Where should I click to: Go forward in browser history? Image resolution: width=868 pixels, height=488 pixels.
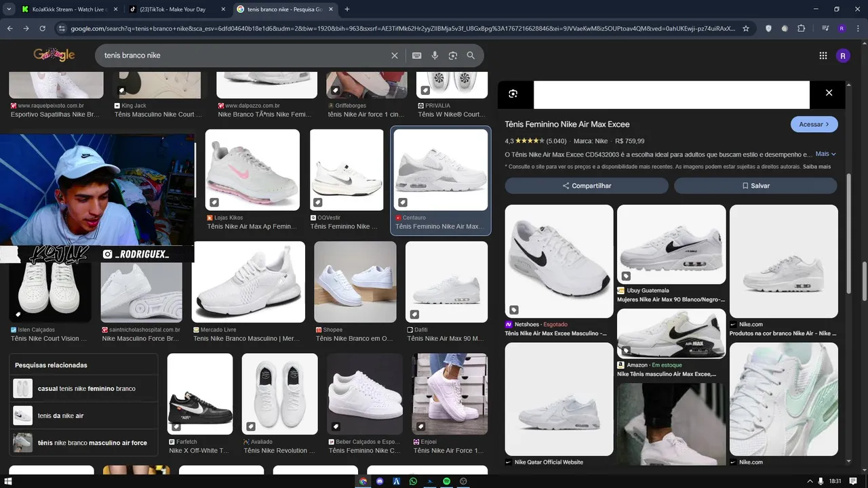[26, 28]
